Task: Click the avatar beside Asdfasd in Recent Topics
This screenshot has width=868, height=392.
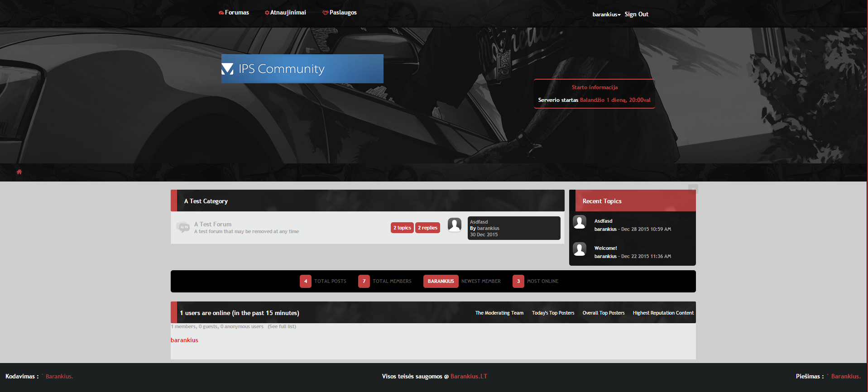Action: (x=580, y=222)
